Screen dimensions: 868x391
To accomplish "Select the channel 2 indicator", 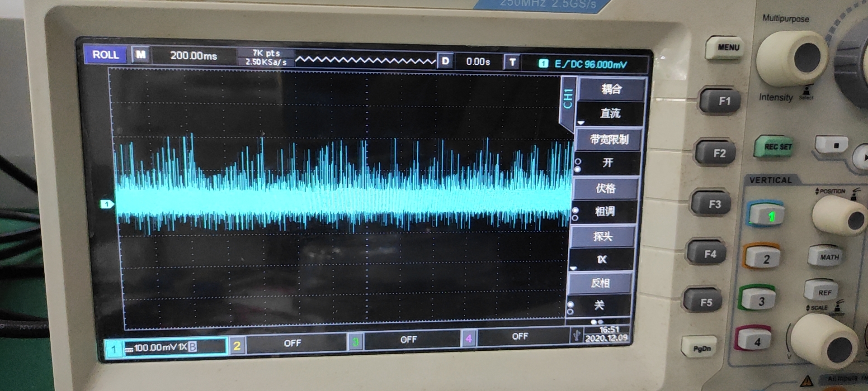I will click(x=237, y=346).
